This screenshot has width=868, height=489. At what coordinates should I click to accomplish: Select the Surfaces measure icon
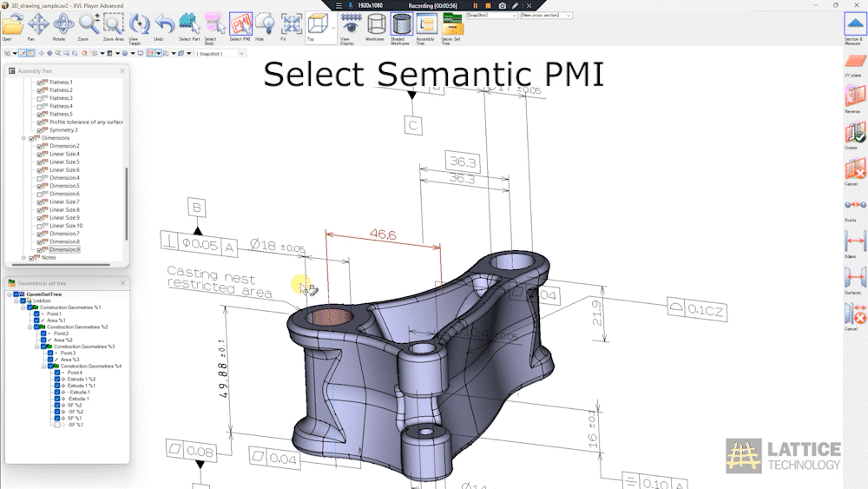(855, 279)
